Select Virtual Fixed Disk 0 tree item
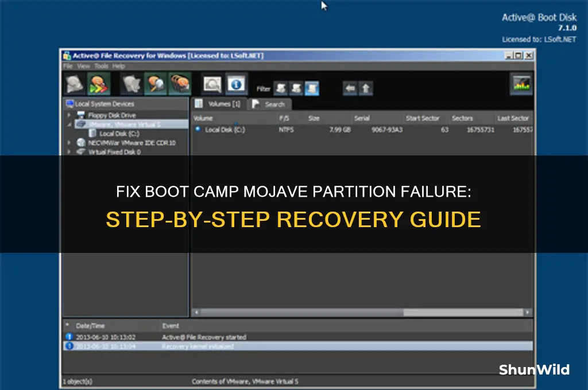 114,152
